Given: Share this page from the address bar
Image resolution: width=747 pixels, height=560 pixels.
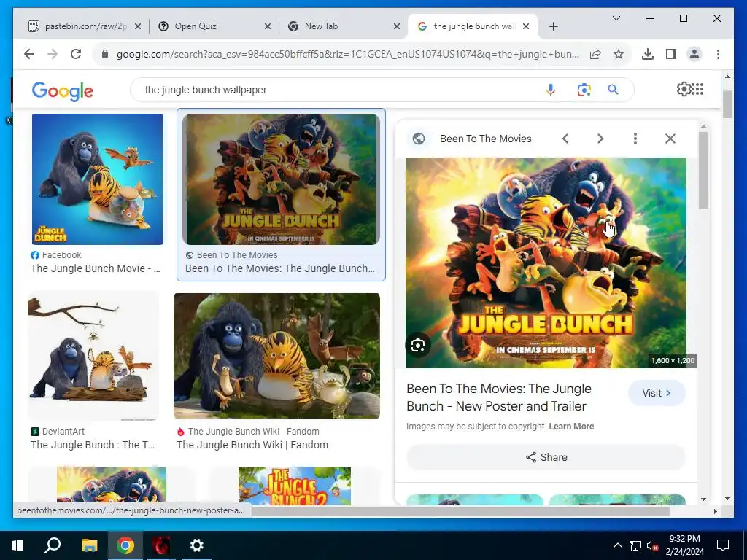Looking at the screenshot, I should (x=595, y=54).
